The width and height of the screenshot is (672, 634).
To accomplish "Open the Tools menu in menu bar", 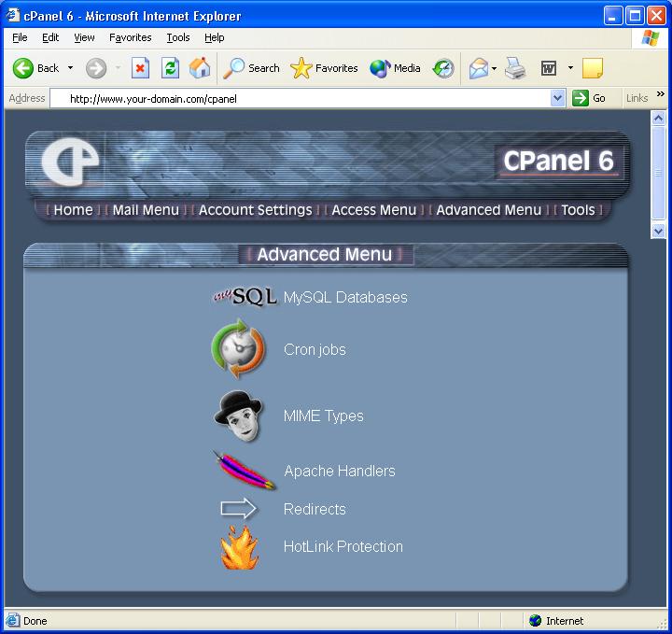I will pos(178,37).
